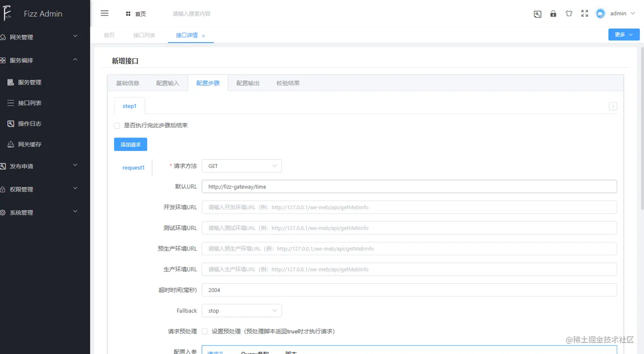The height and width of the screenshot is (354, 644).
Task: Open the Fallback stop dropdown
Action: pyautogui.click(x=241, y=311)
